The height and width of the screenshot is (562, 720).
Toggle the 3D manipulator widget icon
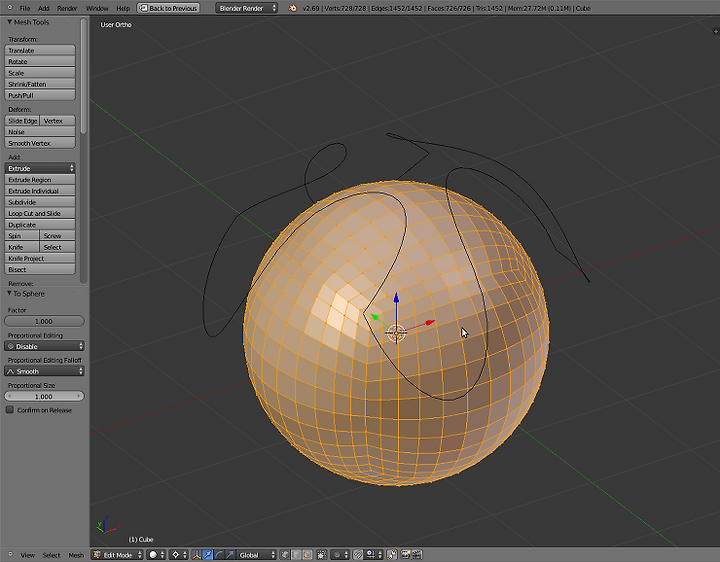coord(197,555)
